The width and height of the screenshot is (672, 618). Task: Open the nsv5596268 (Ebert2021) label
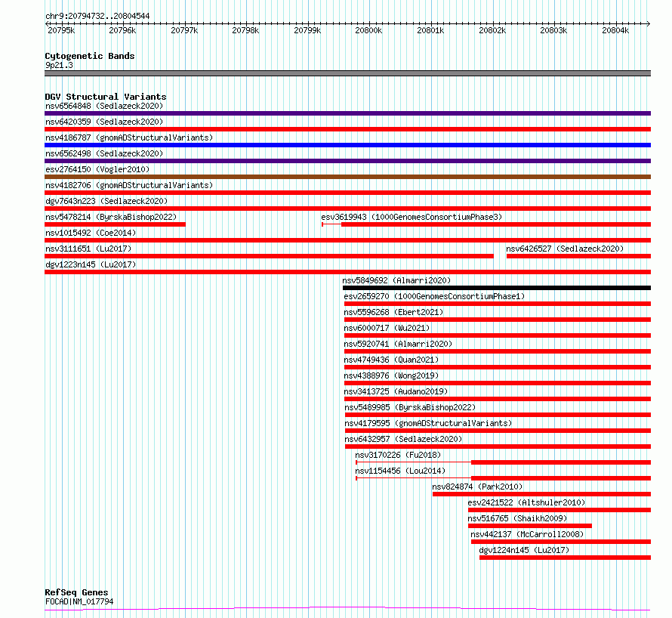tap(393, 312)
